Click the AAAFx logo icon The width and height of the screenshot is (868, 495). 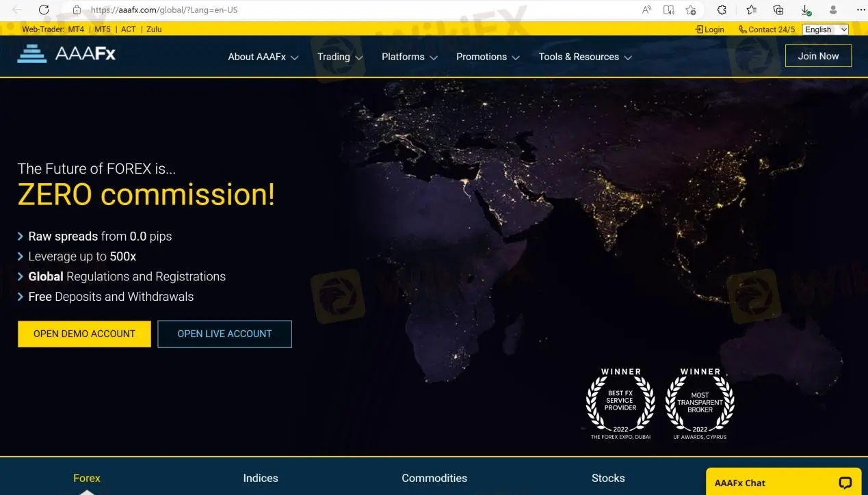(33, 52)
